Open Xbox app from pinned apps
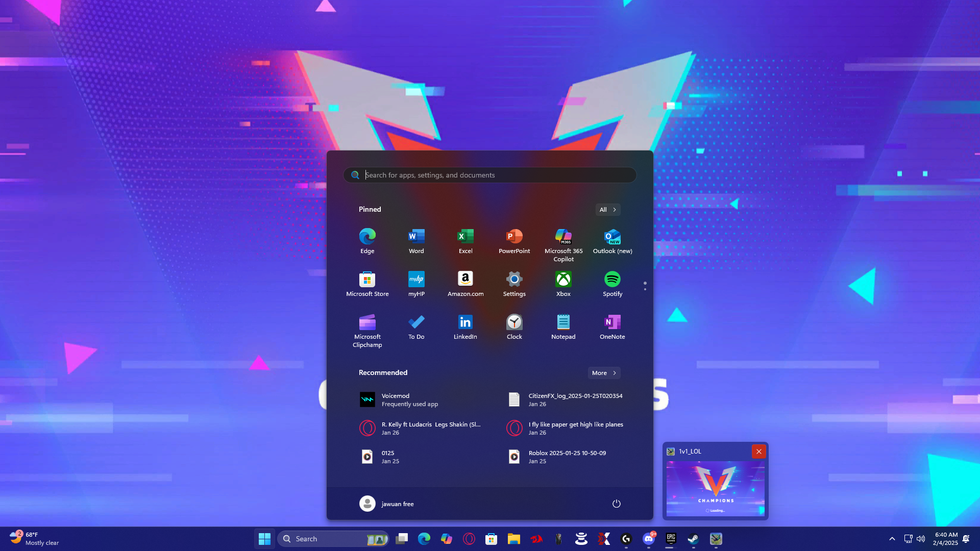Image resolution: width=980 pixels, height=551 pixels. 563,284
